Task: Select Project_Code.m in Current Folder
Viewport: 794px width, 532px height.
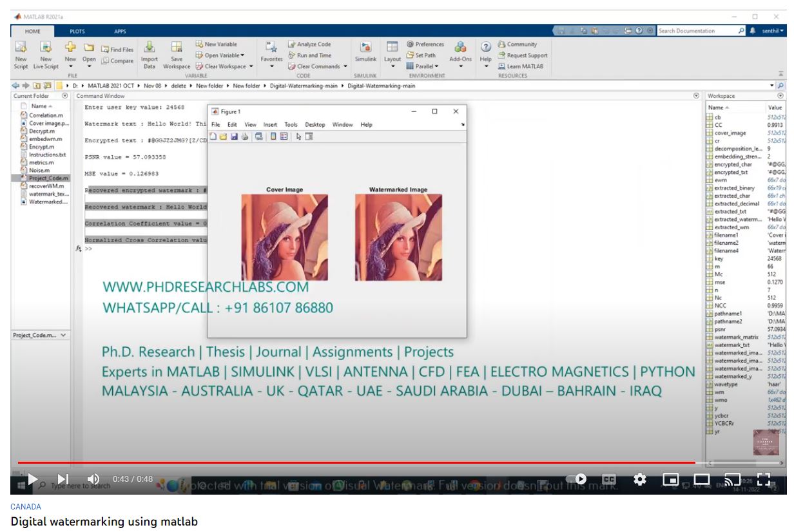Action: tap(48, 178)
